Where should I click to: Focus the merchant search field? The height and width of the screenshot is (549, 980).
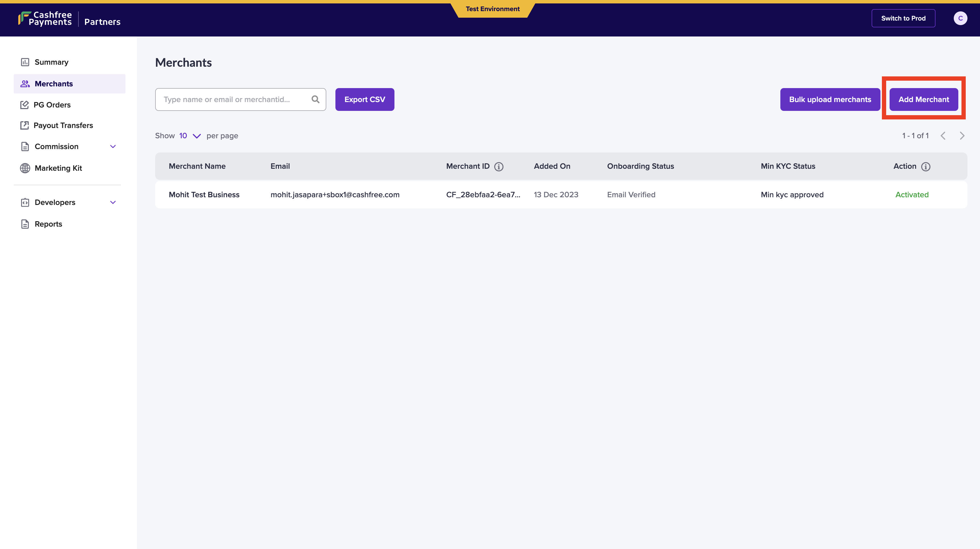(232, 99)
